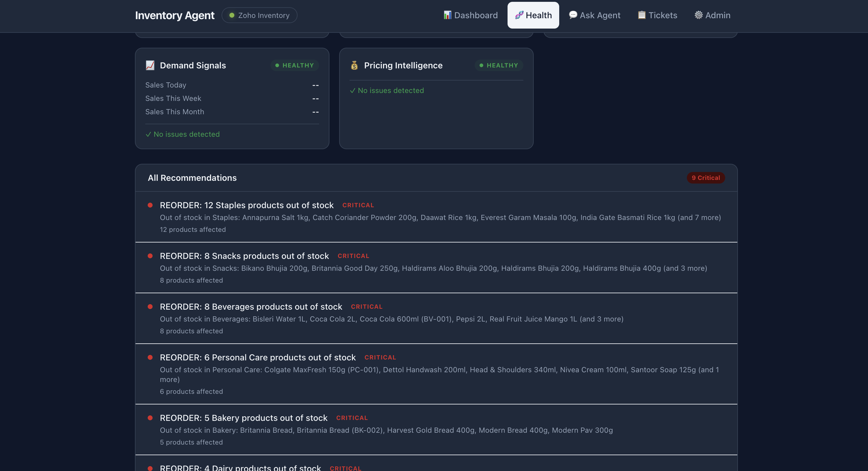
Task: Open the Tickets clipboard icon
Action: pyautogui.click(x=642, y=15)
